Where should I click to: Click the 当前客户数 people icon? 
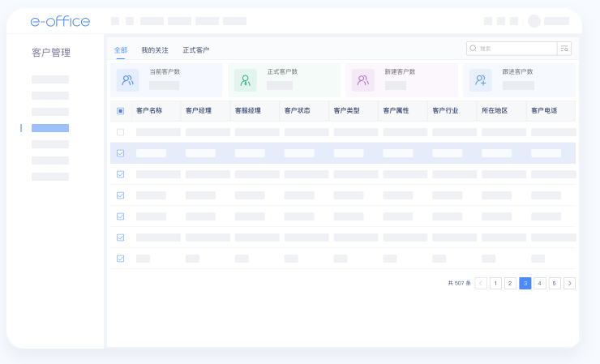pyautogui.click(x=127, y=80)
